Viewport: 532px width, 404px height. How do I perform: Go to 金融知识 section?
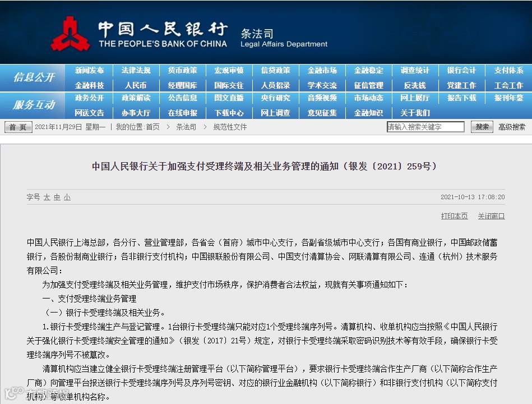(x=368, y=113)
